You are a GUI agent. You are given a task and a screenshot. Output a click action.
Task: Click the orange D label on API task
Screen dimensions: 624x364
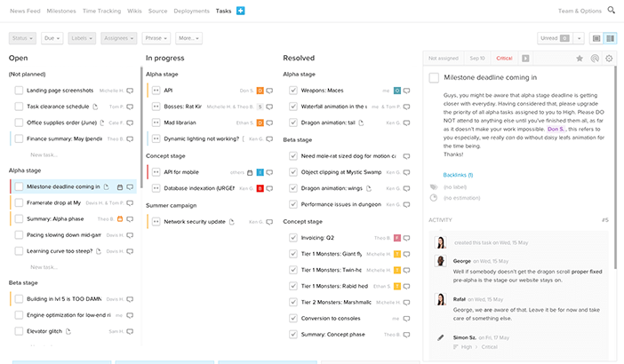tap(260, 91)
